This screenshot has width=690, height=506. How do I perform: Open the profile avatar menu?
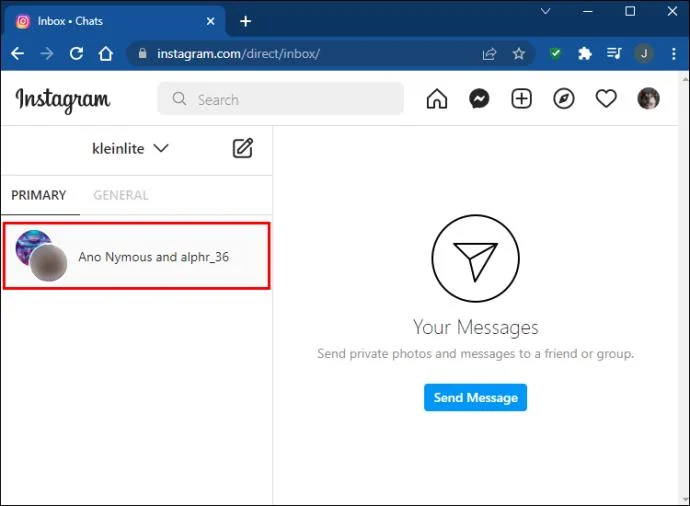[648, 99]
